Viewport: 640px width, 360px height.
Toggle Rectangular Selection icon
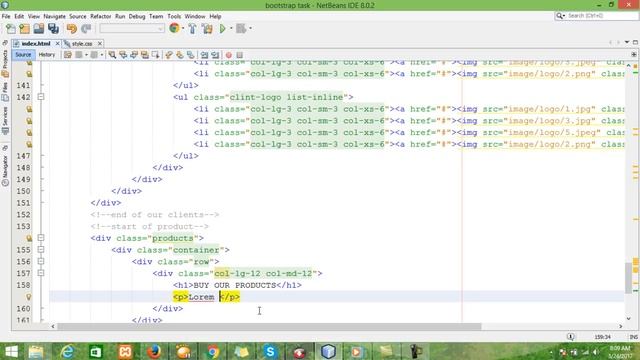click(x=156, y=55)
